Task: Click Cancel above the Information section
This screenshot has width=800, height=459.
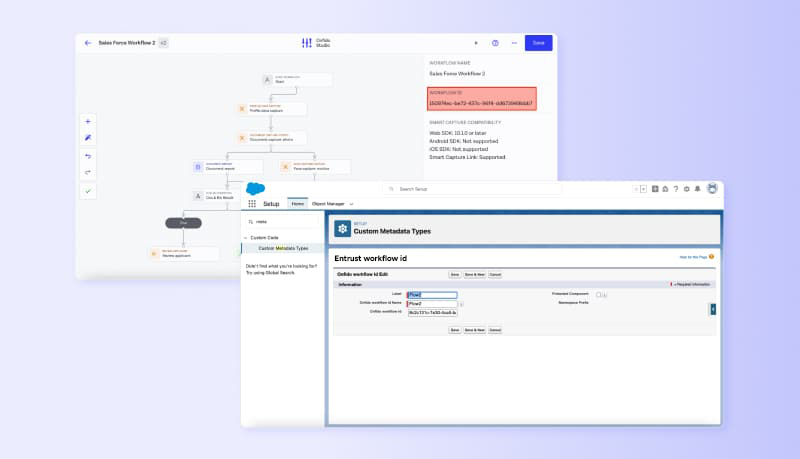Action: [495, 275]
